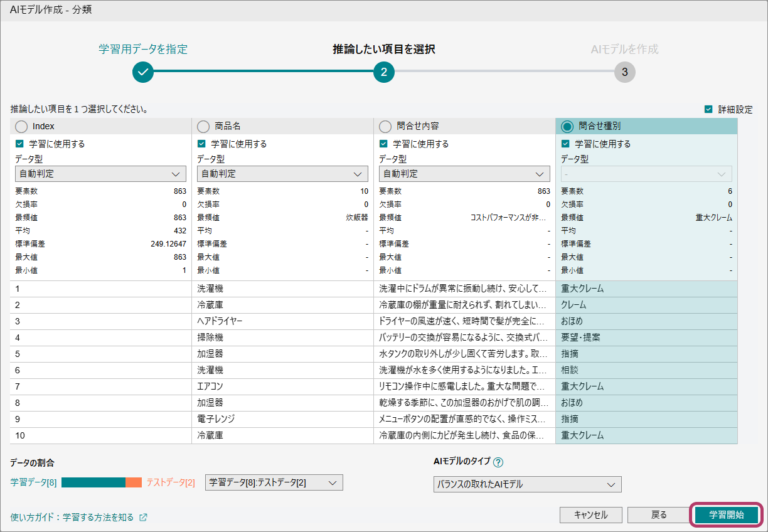Click 相談 category cell
The width and height of the screenshot is (768, 532).
click(646, 370)
